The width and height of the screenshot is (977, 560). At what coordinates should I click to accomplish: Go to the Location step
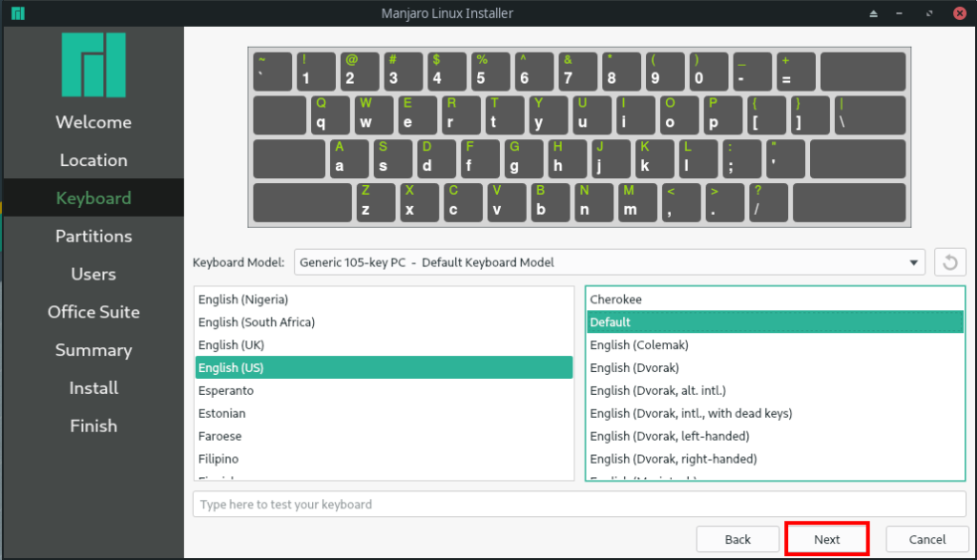click(94, 160)
